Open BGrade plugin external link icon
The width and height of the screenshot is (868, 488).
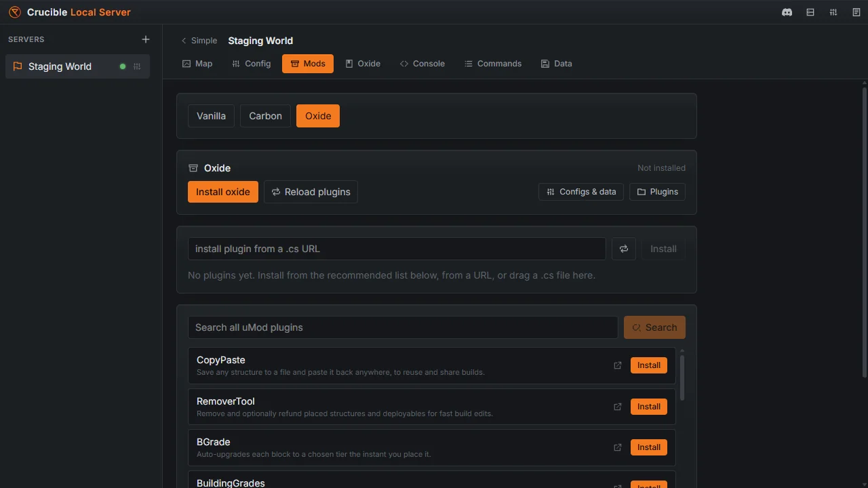tap(618, 447)
